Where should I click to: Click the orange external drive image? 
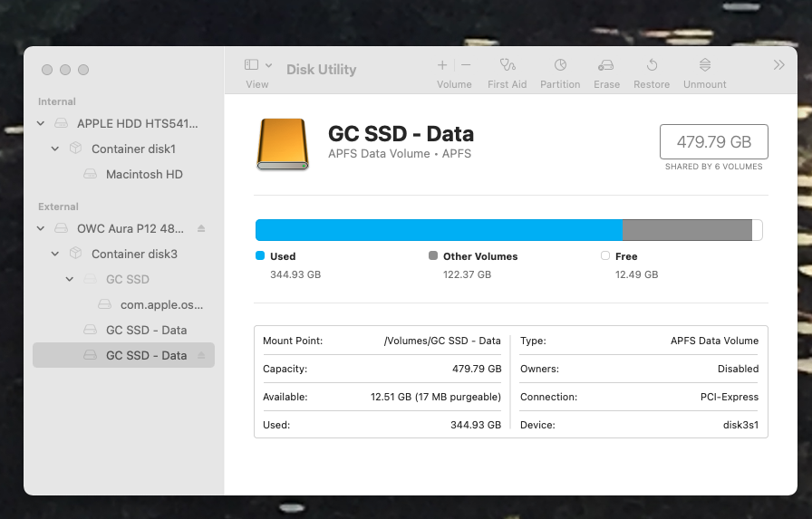tap(283, 144)
